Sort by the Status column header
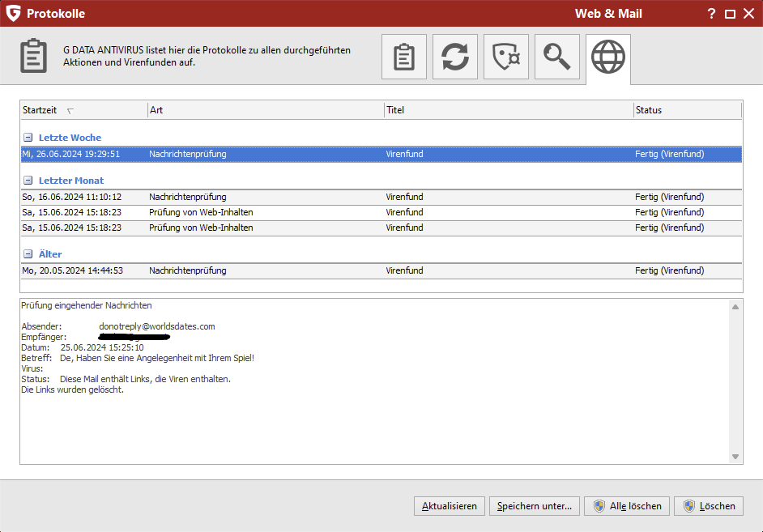This screenshot has width=763, height=532. pos(687,110)
